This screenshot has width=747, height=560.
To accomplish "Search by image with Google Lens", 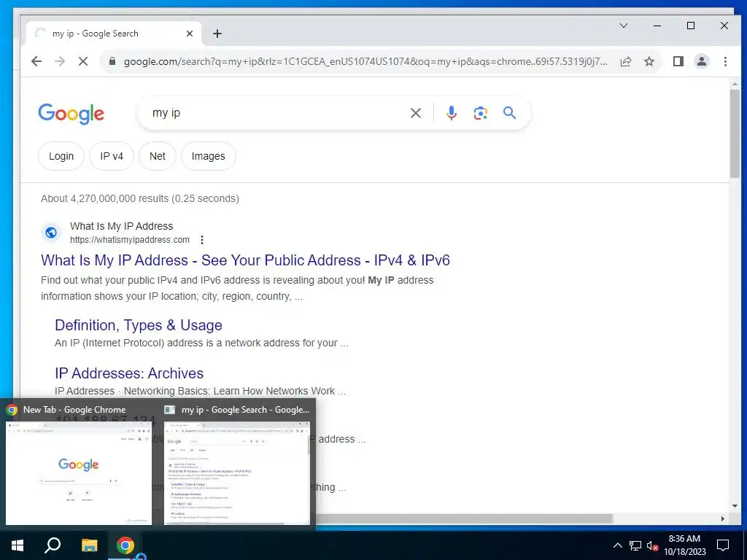I will 480,113.
